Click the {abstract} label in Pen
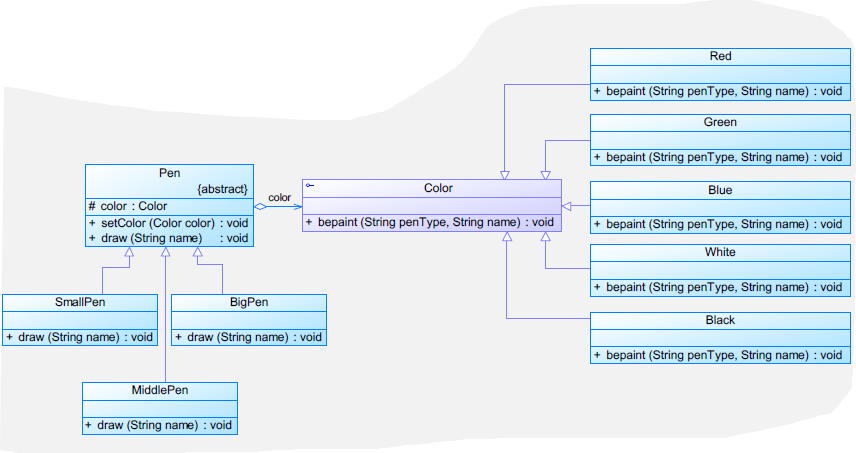856x453 pixels. 222,189
